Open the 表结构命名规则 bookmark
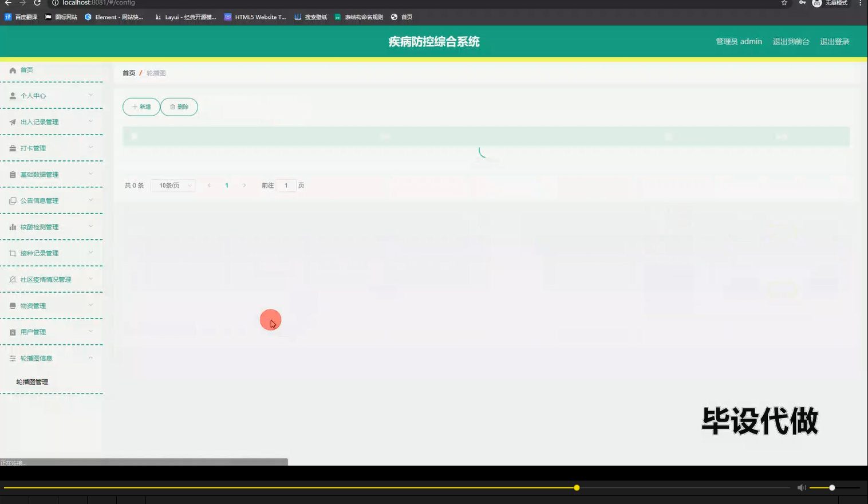The image size is (868, 504). pyautogui.click(x=359, y=17)
